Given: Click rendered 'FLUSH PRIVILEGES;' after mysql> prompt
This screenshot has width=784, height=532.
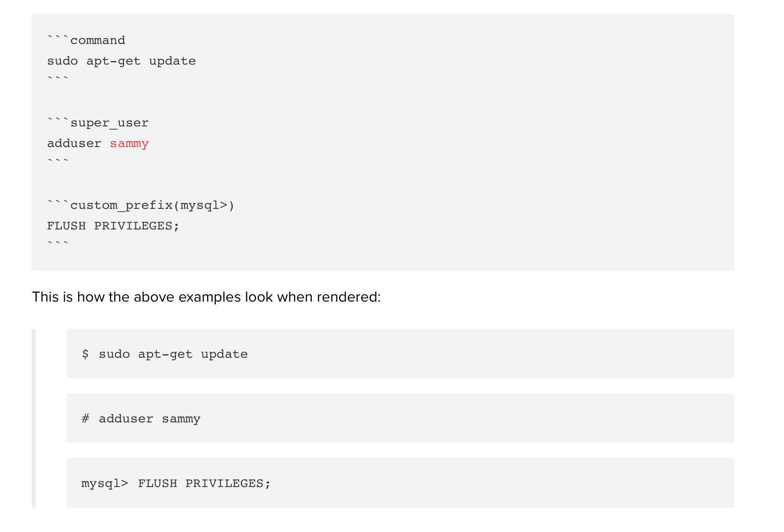Looking at the screenshot, I should click(204, 483).
